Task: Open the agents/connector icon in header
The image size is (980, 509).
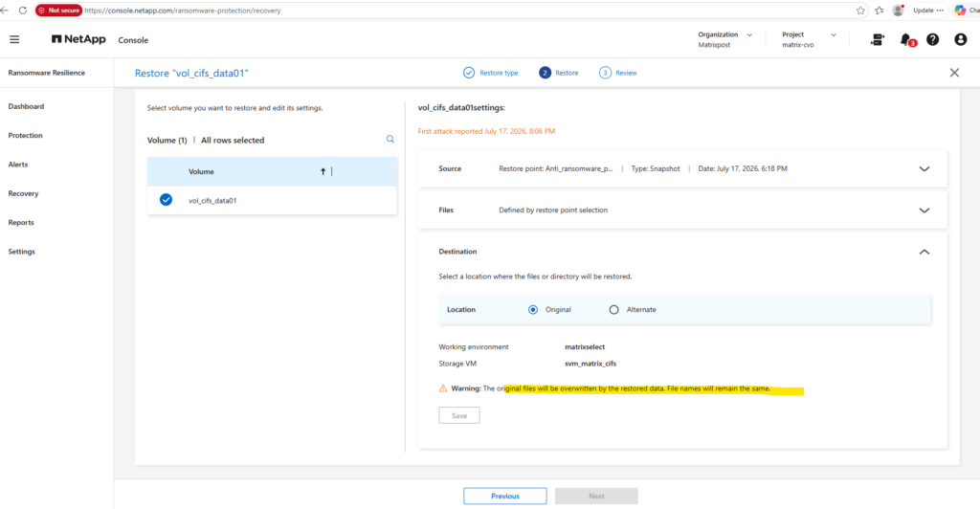Action: [878, 39]
